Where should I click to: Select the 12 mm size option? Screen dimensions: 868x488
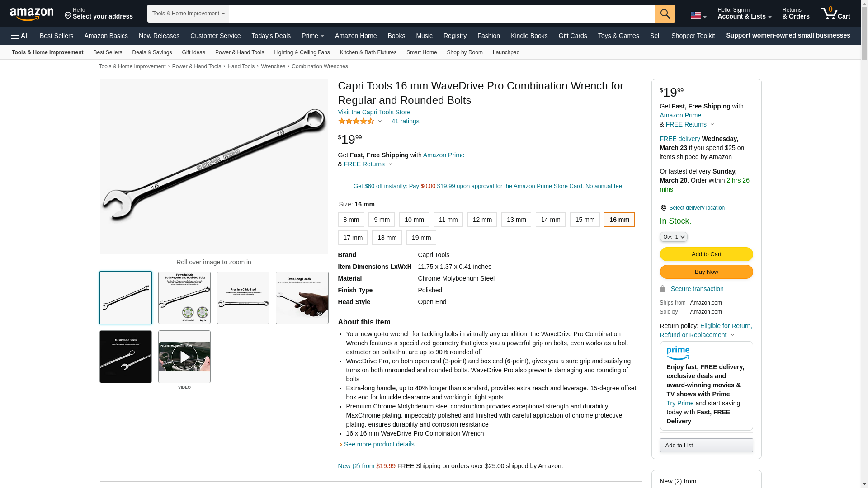482,220
